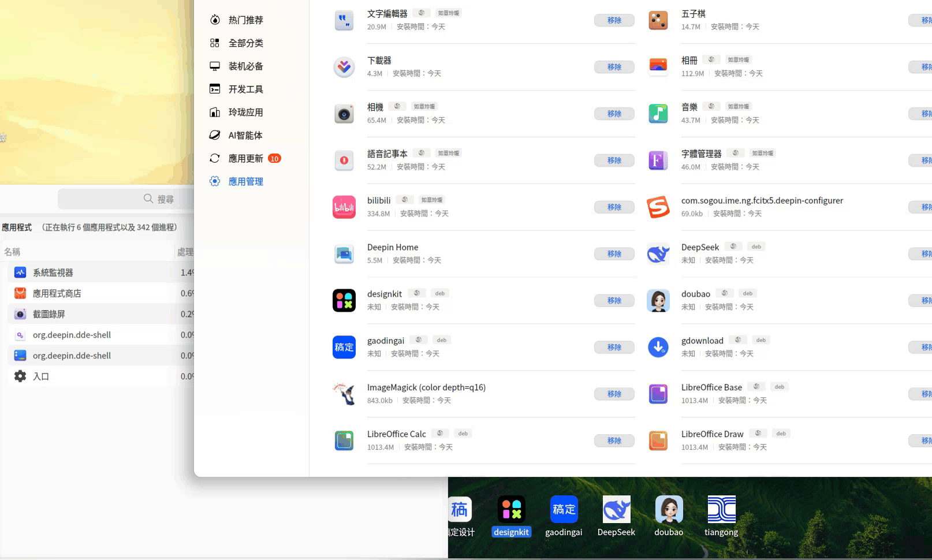Remove 文字編輯器 with its 移除 button
The height and width of the screenshot is (560, 932).
[x=614, y=20]
